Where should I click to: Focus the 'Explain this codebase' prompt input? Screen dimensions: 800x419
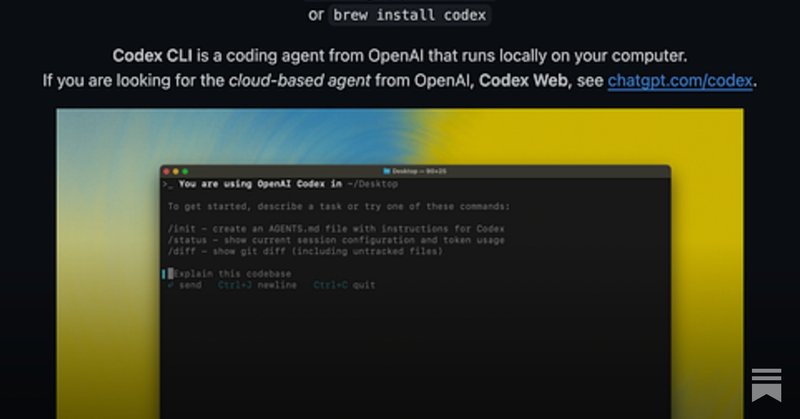[230, 274]
